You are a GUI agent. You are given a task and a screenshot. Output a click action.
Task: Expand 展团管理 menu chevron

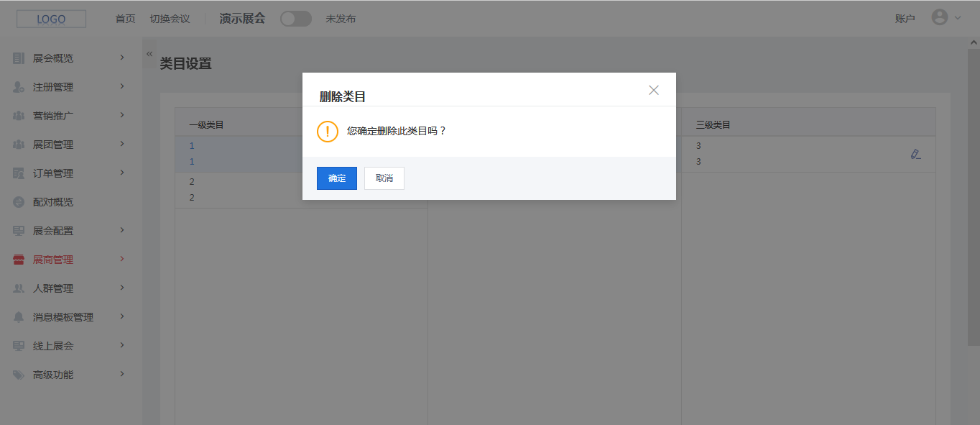122,144
